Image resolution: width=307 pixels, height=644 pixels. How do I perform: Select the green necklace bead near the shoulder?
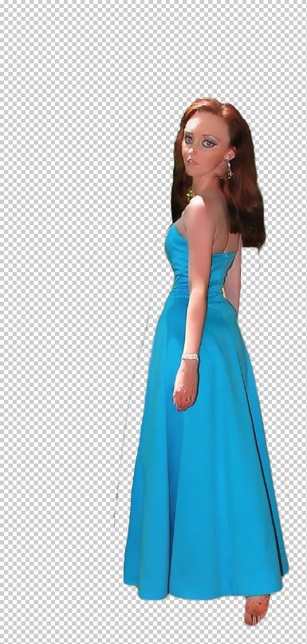(x=189, y=193)
